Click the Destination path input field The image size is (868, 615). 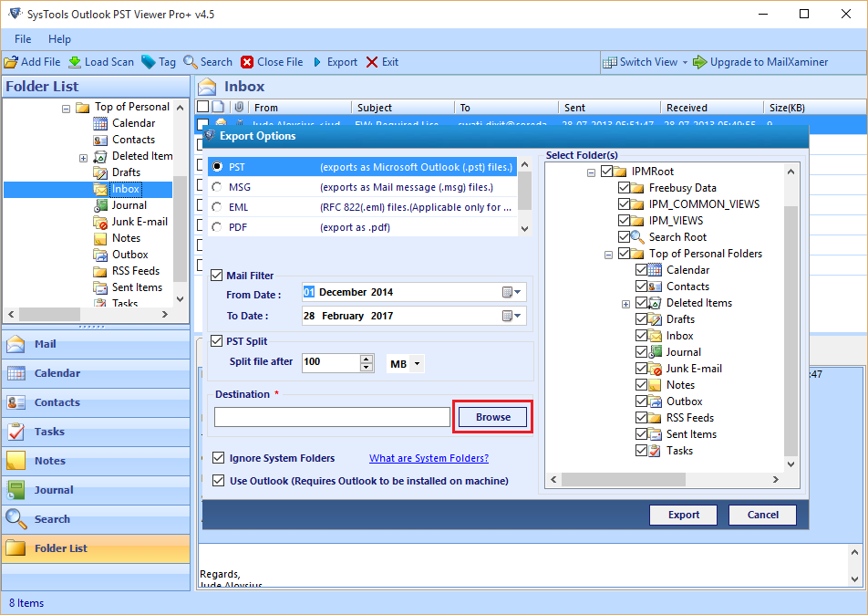click(332, 417)
